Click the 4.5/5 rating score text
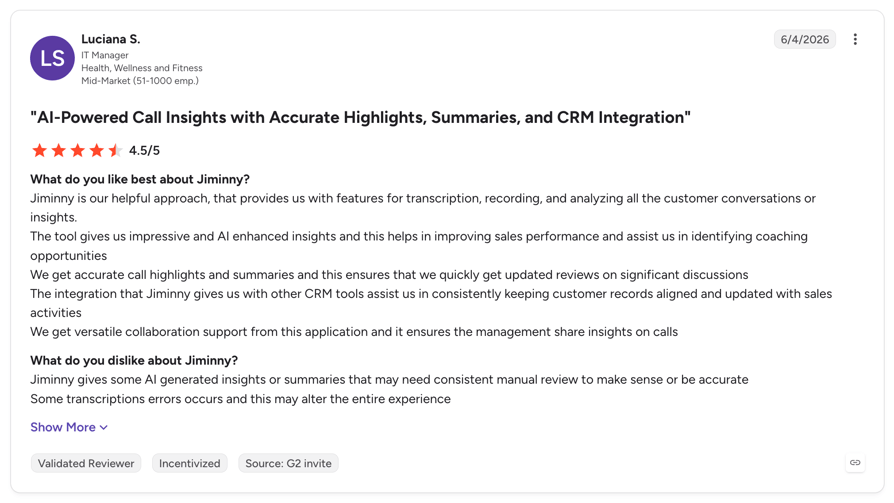Image resolution: width=894 pixels, height=503 pixels. (x=144, y=151)
